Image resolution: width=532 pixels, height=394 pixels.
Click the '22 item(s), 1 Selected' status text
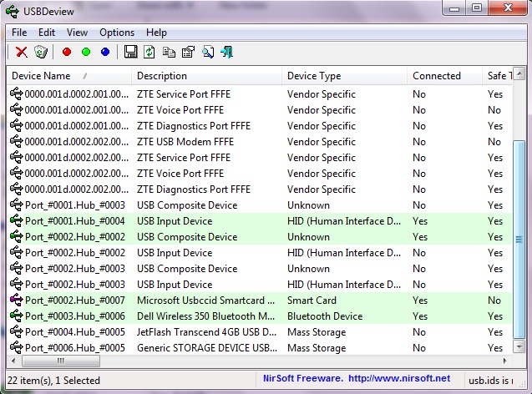pos(53,381)
